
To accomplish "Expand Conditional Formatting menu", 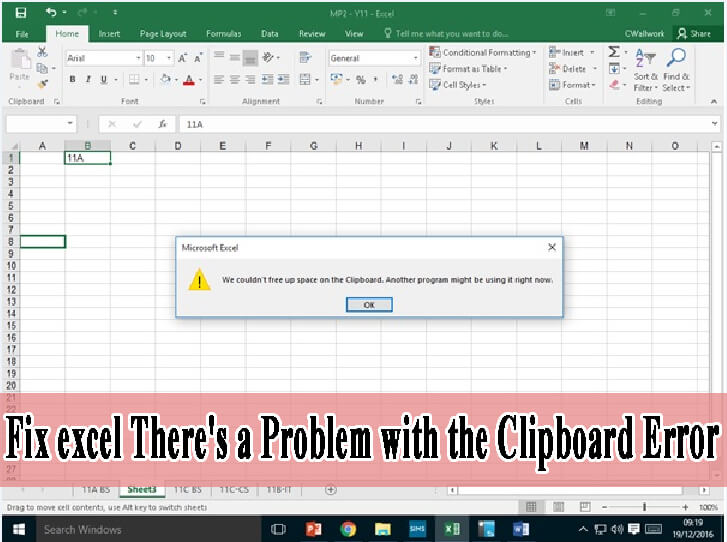I will pyautogui.click(x=483, y=52).
